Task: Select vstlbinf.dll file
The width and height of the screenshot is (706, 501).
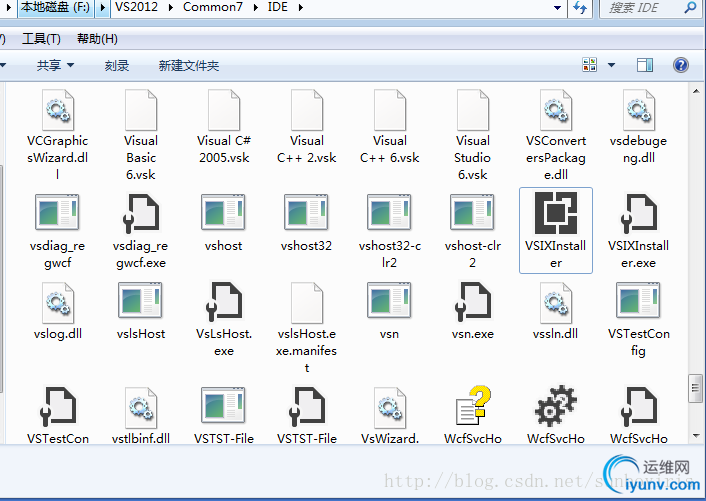Action: [141, 415]
